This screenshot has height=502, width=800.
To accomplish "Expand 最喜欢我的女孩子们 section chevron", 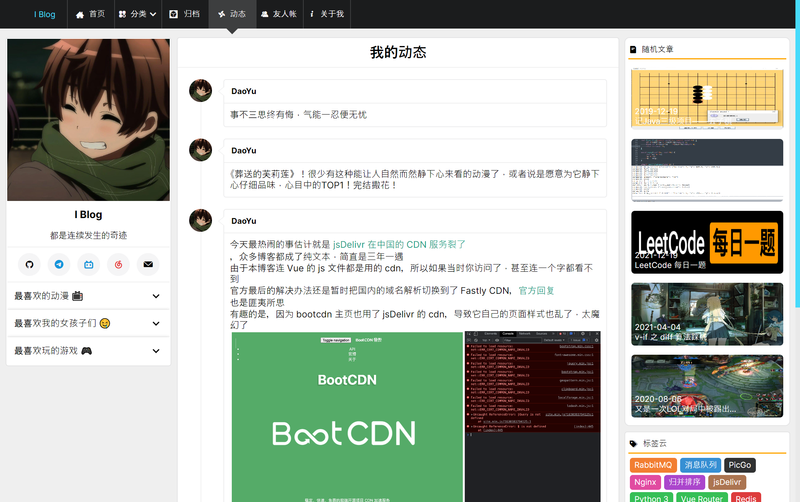I will coord(156,324).
